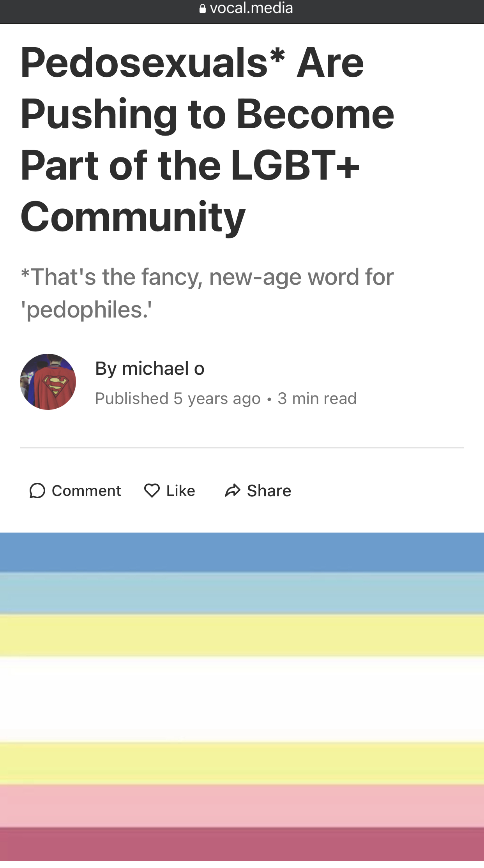Click the Share arrow icon
The width and height of the screenshot is (484, 868).
[233, 490]
